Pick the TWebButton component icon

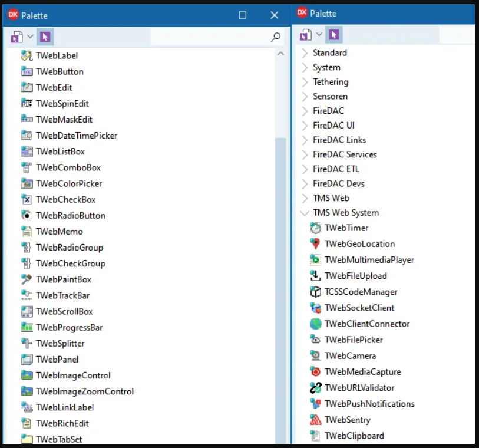click(27, 71)
